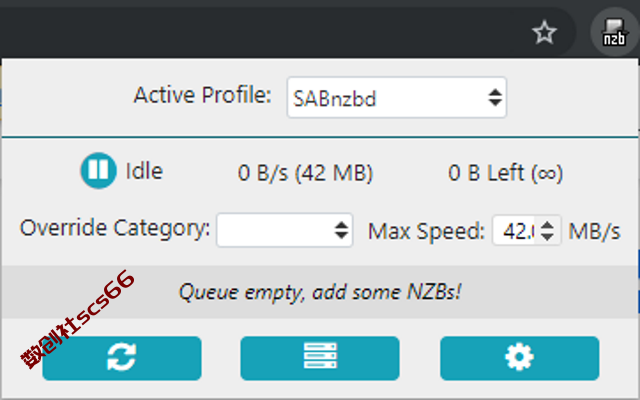Screen dimensions: 640x400
Task: Click the NZB extension icon in toolbar
Action: coord(614,32)
